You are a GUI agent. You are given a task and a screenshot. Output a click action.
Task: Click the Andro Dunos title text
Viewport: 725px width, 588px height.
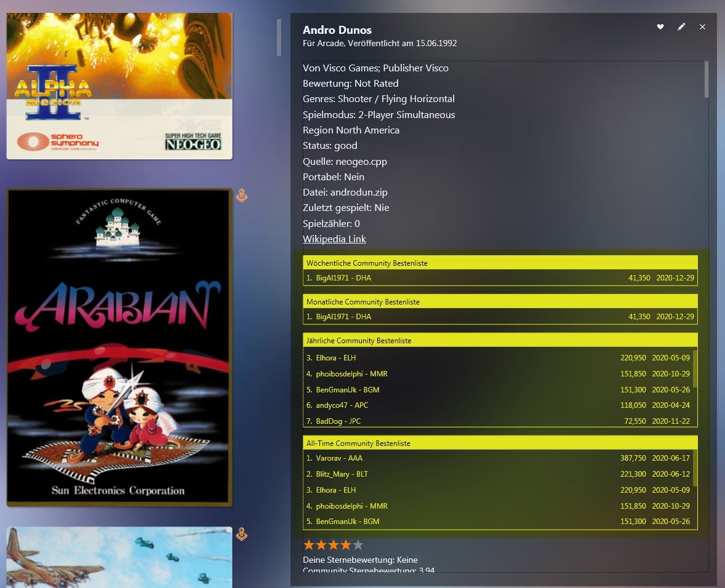pos(337,30)
